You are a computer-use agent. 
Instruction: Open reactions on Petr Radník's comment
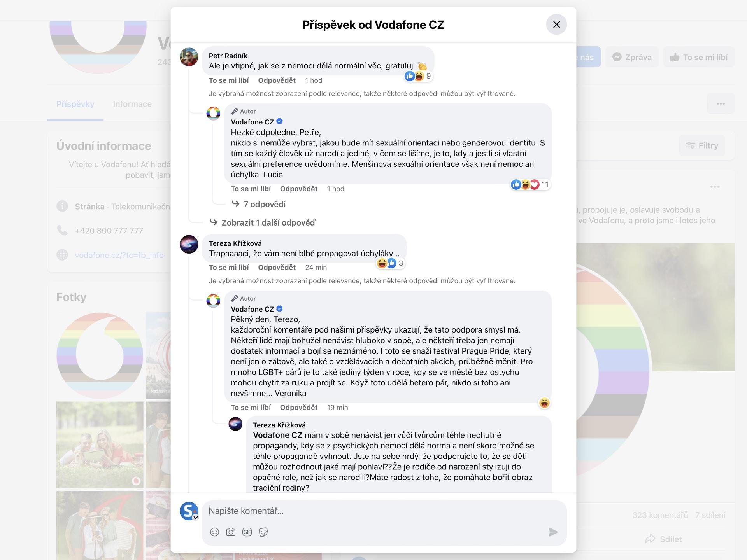tap(418, 76)
